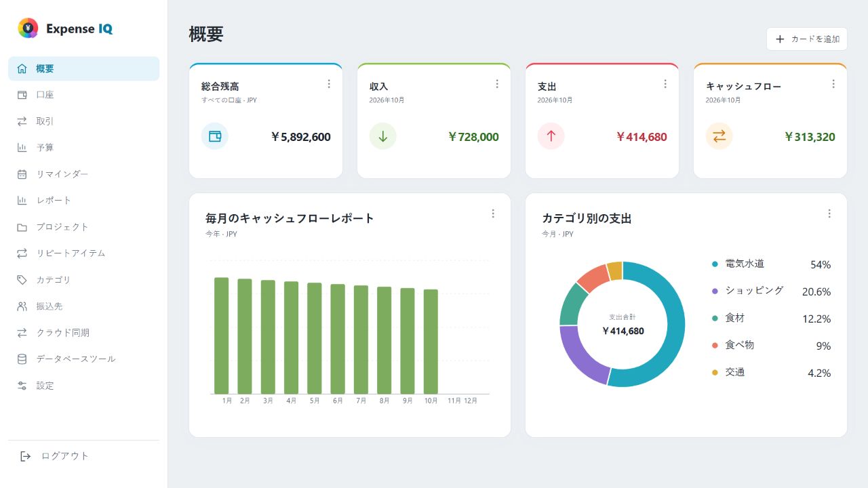868x488 pixels.
Task: Click the 10月 bar in the chart
Action: 431,342
